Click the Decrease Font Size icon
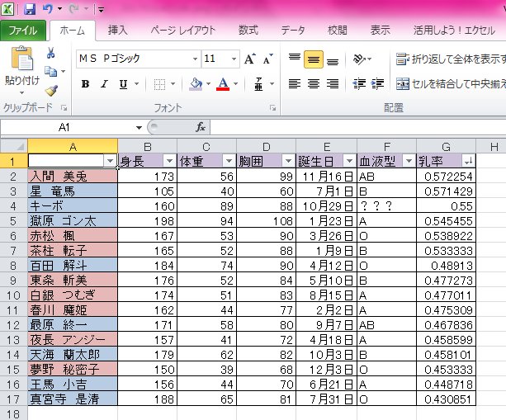The image size is (506, 420). pyautogui.click(x=268, y=59)
